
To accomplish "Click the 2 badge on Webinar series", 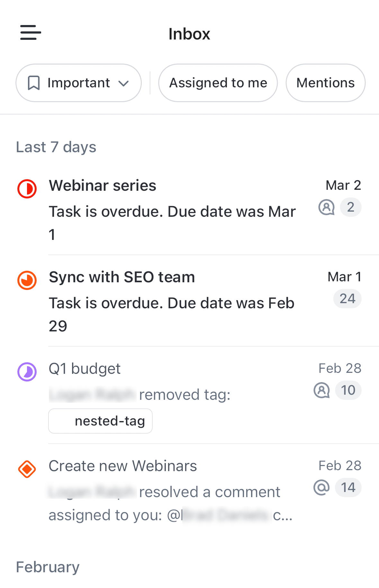I will pyautogui.click(x=350, y=207).
